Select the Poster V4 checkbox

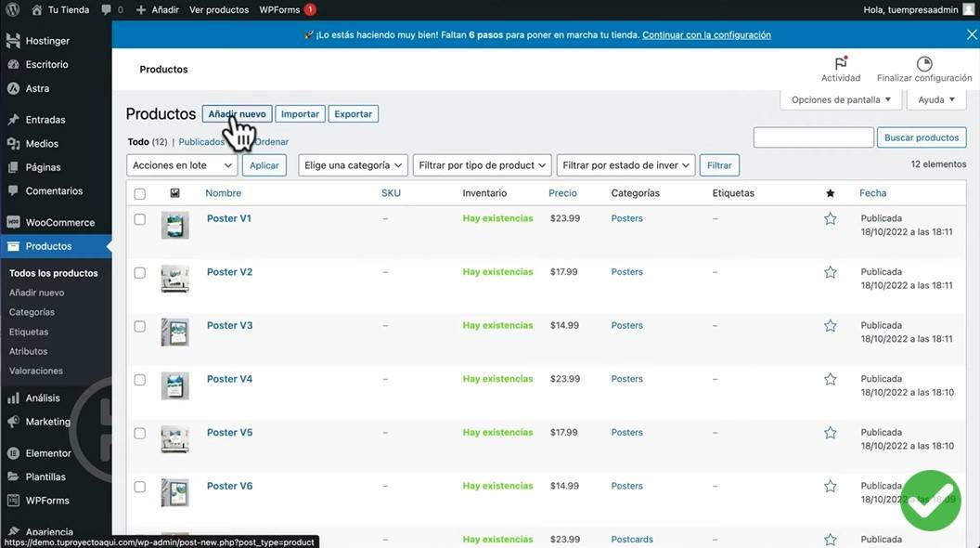click(139, 380)
